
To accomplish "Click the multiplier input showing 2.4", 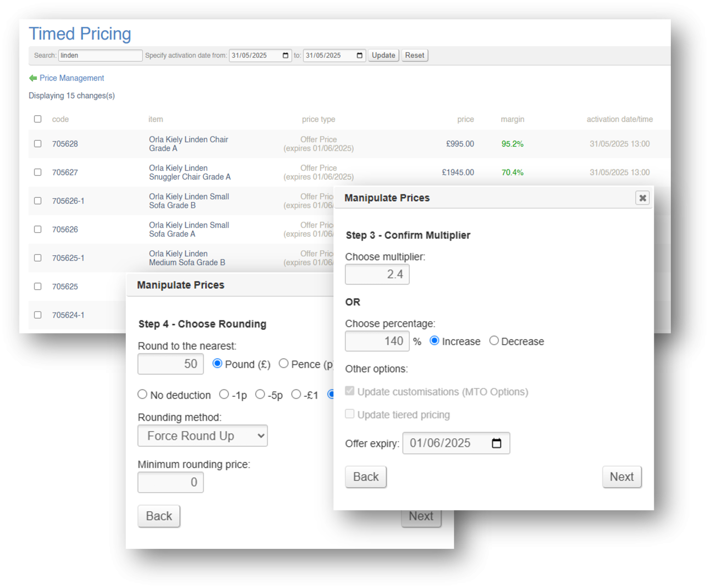I will point(377,274).
